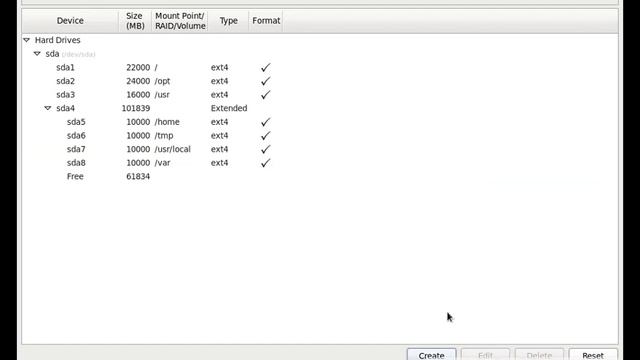Viewport: 640px width, 360px height.
Task: Click the 16000 size value
Action: click(138, 95)
